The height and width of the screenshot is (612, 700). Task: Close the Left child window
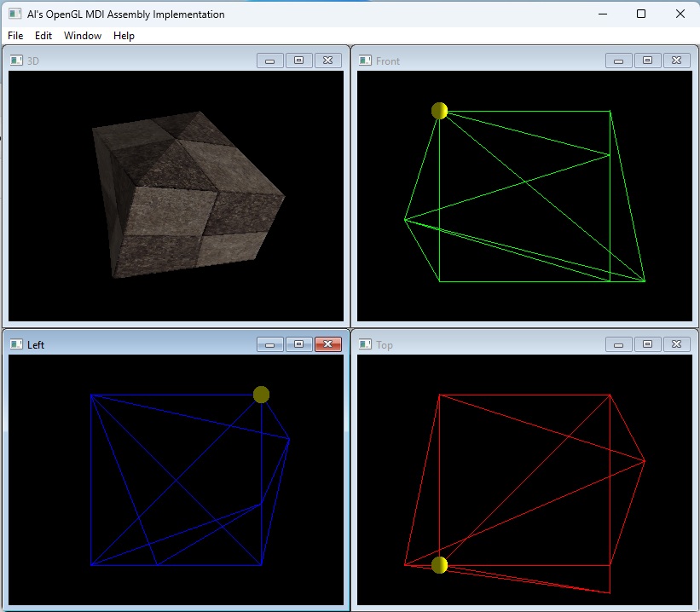coord(327,344)
